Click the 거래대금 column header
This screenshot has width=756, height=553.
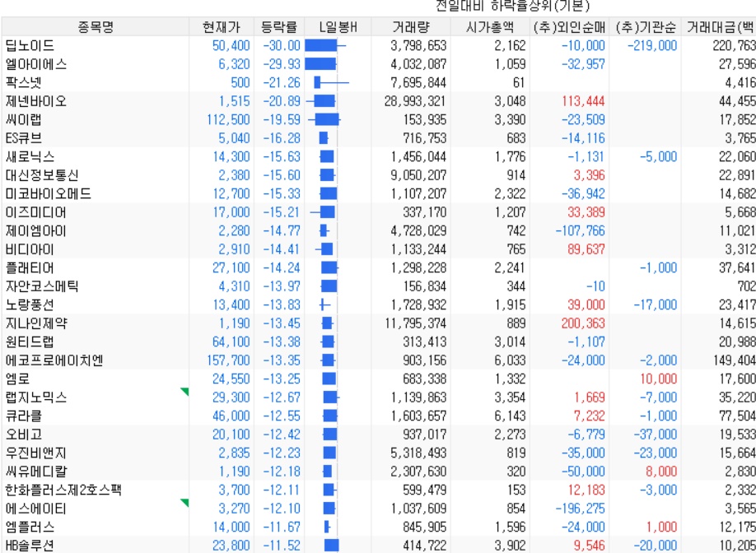click(x=719, y=27)
